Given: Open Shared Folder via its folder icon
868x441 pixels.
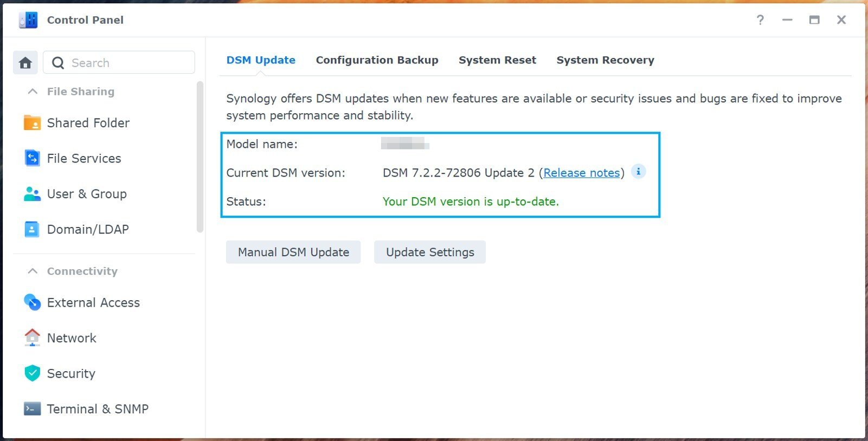Looking at the screenshot, I should click(x=32, y=123).
